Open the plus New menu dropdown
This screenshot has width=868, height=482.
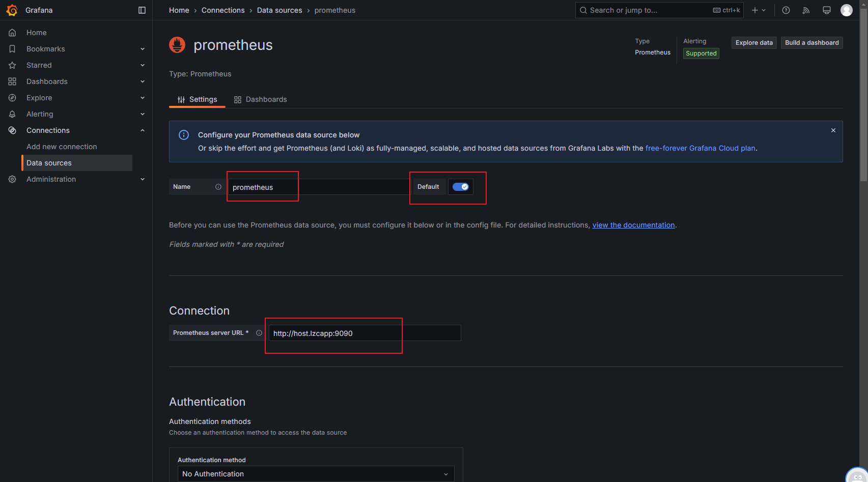tap(759, 10)
